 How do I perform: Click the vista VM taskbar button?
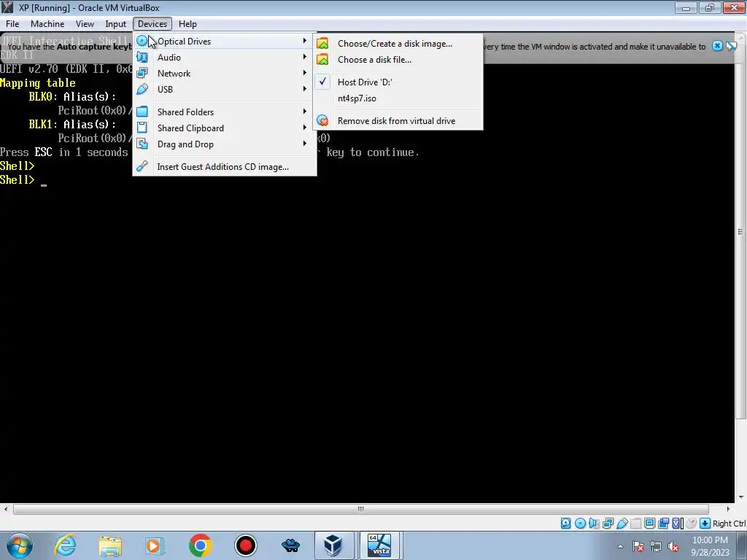[x=379, y=545]
